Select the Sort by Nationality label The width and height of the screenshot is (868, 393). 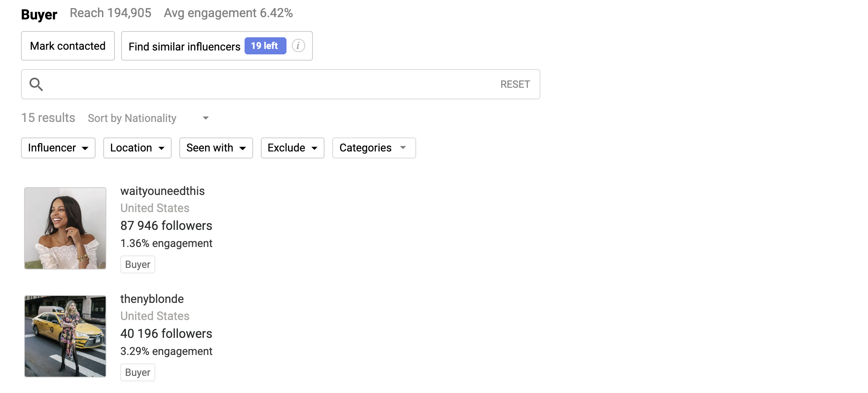pos(132,118)
